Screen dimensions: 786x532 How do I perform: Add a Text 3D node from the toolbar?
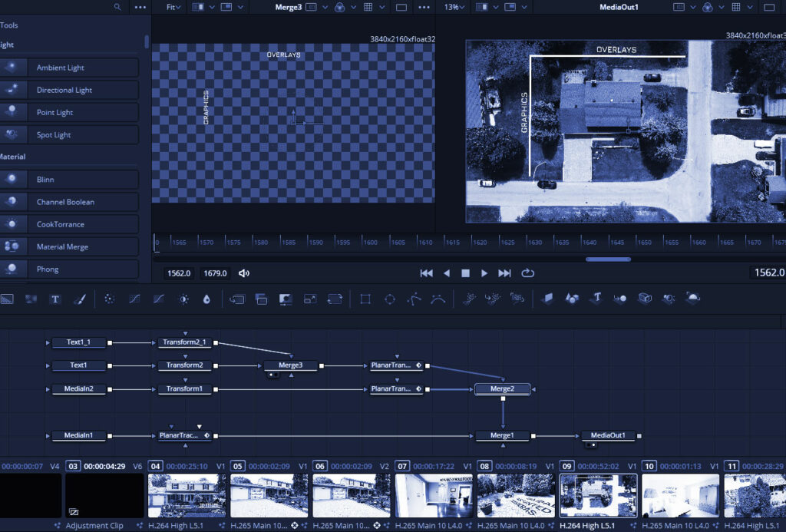(596, 299)
